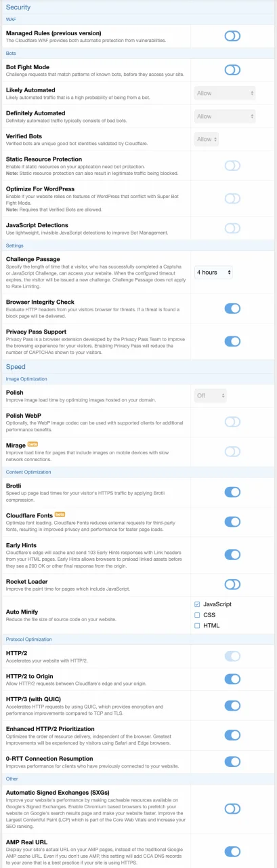
Task: Open Definitely Automated action dropdown
Action: (x=224, y=116)
